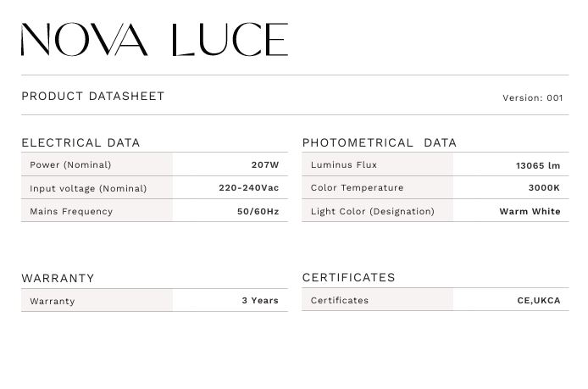Screen dimensions: 588x389
Task: Click the CE,UKCA certificates value
Action: point(538,300)
